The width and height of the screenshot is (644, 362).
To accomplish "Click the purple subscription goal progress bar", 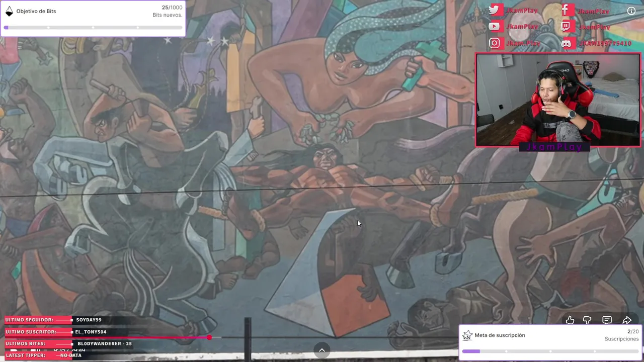I will pyautogui.click(x=551, y=351).
